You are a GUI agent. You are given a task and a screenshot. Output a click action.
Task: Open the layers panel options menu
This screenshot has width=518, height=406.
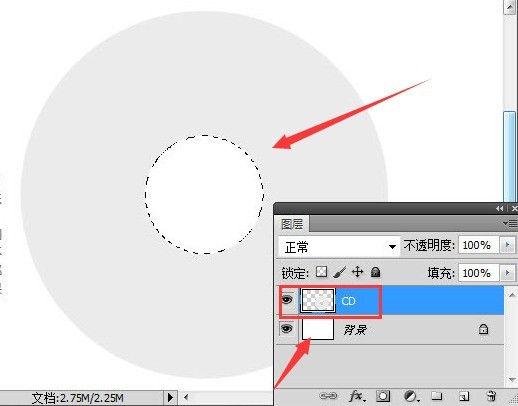tap(510, 223)
